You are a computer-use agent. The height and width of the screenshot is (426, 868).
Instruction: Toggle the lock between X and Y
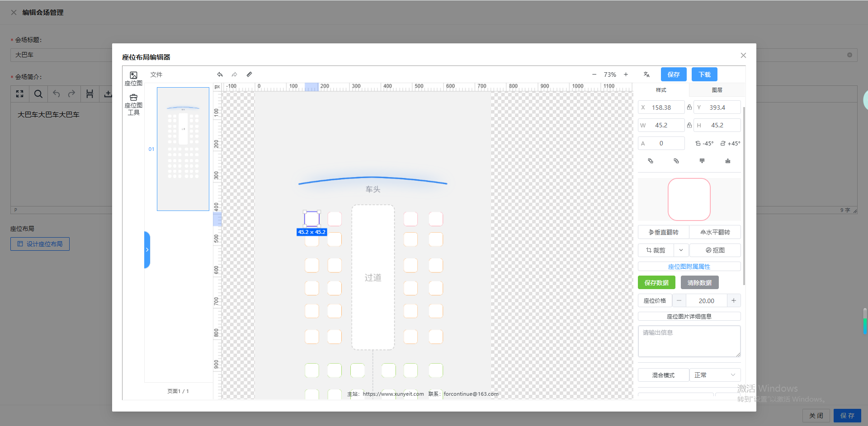(689, 108)
